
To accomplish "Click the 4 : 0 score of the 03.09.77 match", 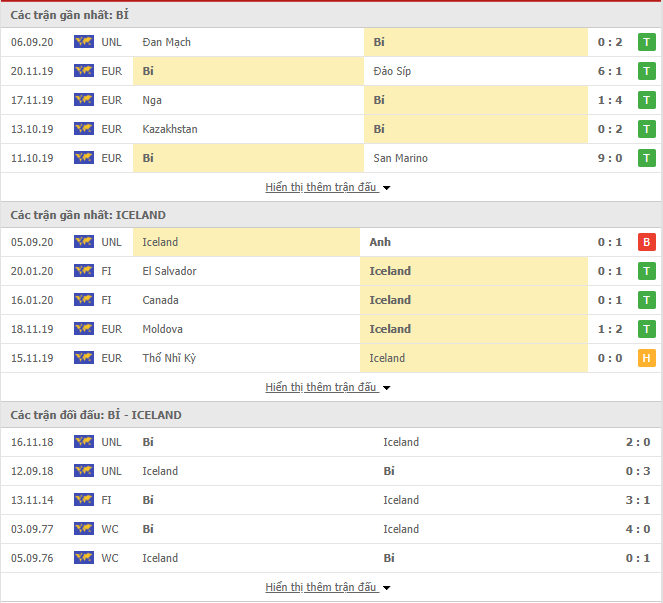I will 638,529.
